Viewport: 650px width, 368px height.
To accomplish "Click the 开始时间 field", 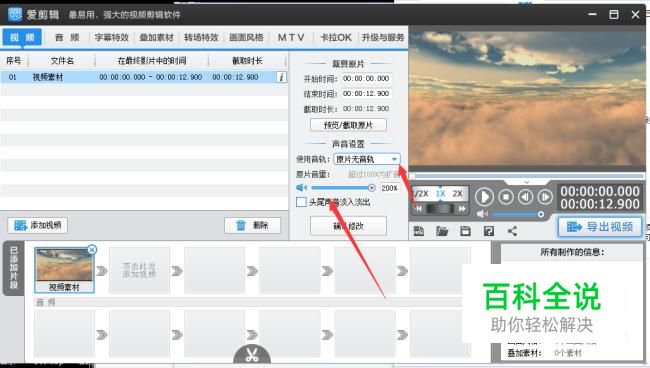I will [366, 78].
